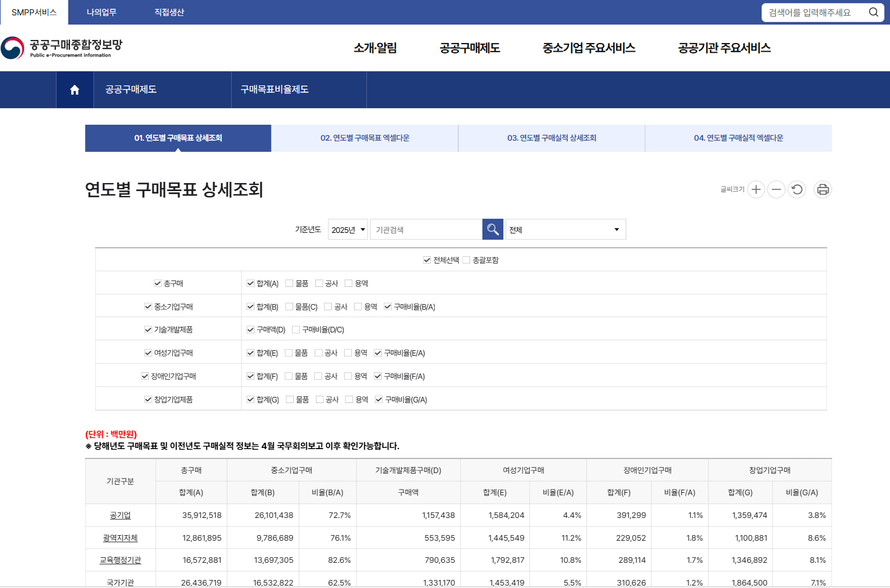
Task: Open the 교육행정기관 link in table
Action: pos(120,560)
